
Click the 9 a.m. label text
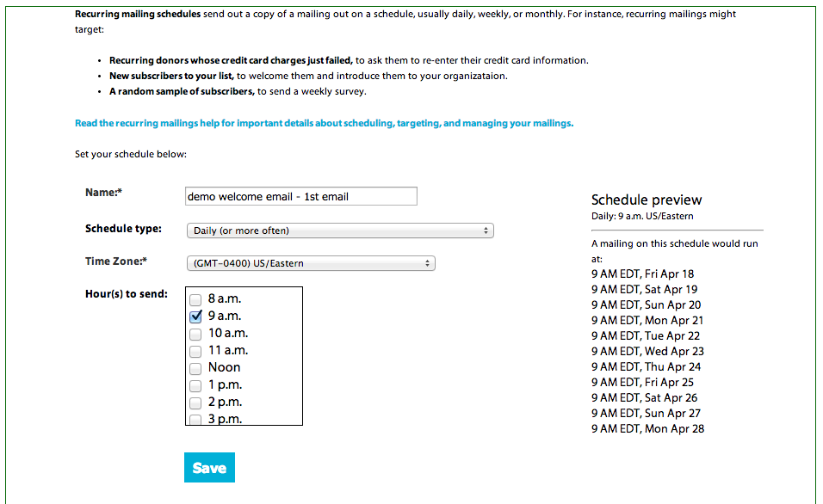coord(225,316)
